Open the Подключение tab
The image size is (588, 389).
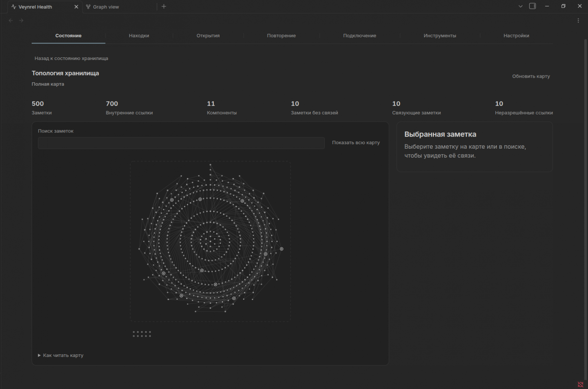point(360,35)
